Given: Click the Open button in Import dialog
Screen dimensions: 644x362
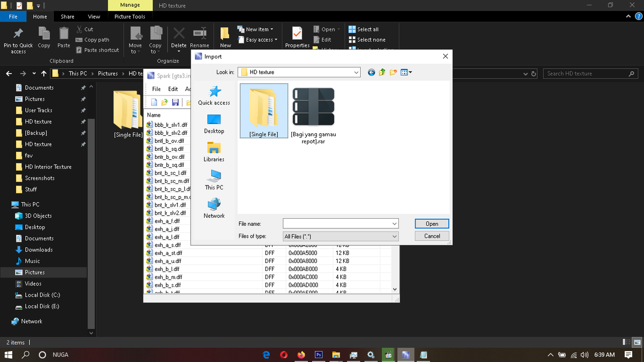Looking at the screenshot, I should pos(432,224).
